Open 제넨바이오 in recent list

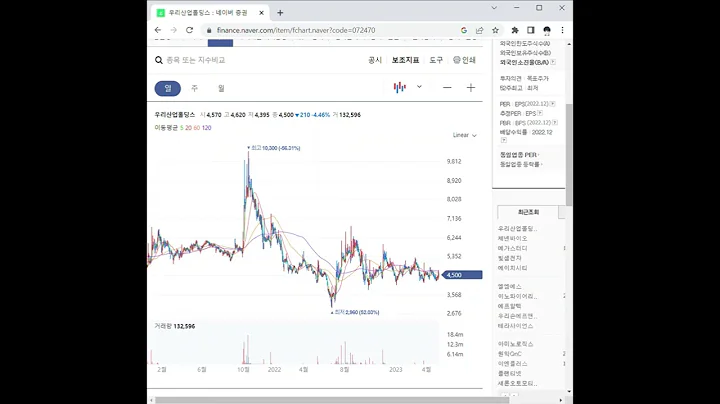tap(512, 238)
